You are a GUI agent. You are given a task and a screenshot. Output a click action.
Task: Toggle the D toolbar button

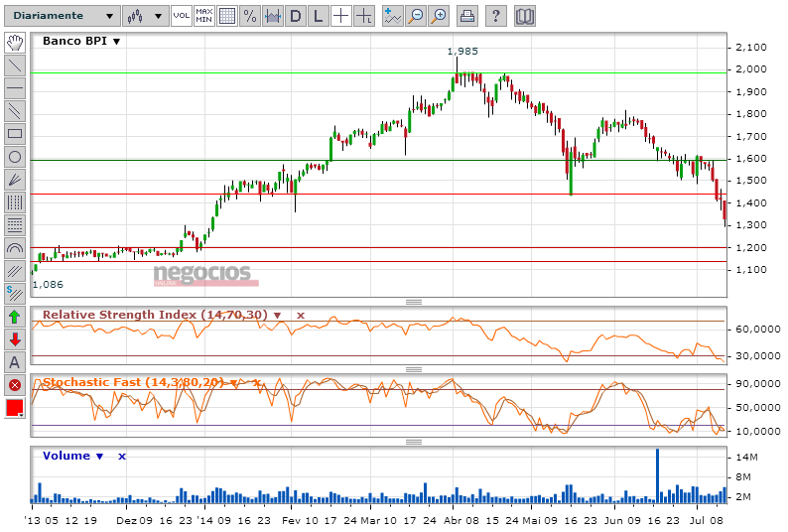[x=296, y=16]
